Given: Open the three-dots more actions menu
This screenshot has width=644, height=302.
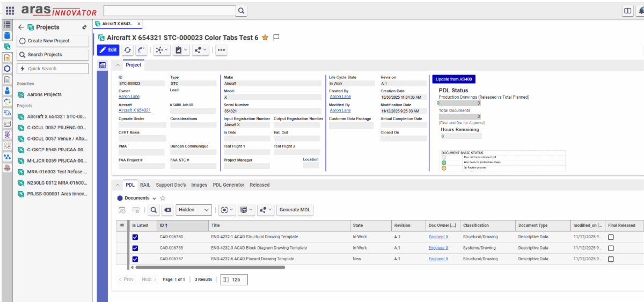Looking at the screenshot, I should pos(221,50).
